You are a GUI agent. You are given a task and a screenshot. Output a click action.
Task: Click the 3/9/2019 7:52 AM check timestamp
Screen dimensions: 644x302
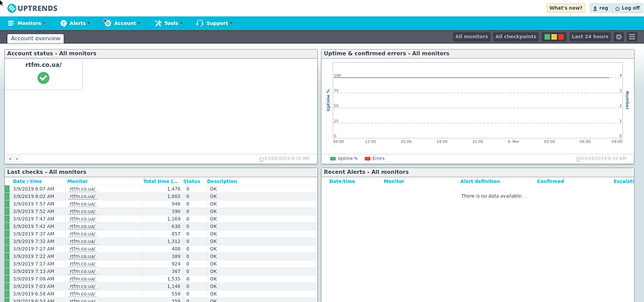point(33,211)
